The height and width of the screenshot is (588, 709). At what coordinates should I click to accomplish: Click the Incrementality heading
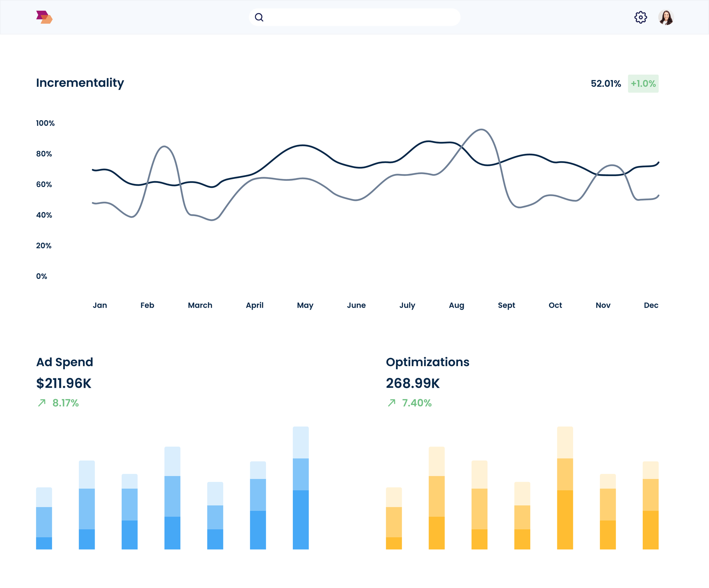80,83
